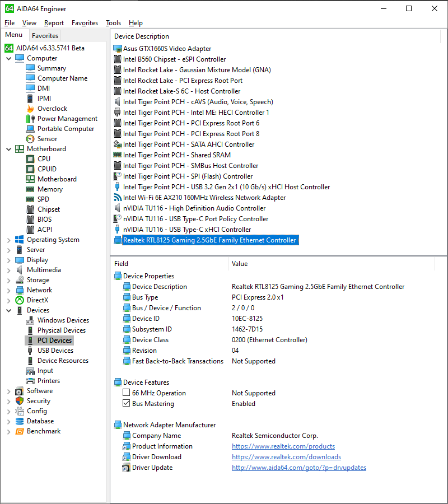Select the Shared SRAM memory icon
Screen dimensions: 448x504
[x=118, y=155]
